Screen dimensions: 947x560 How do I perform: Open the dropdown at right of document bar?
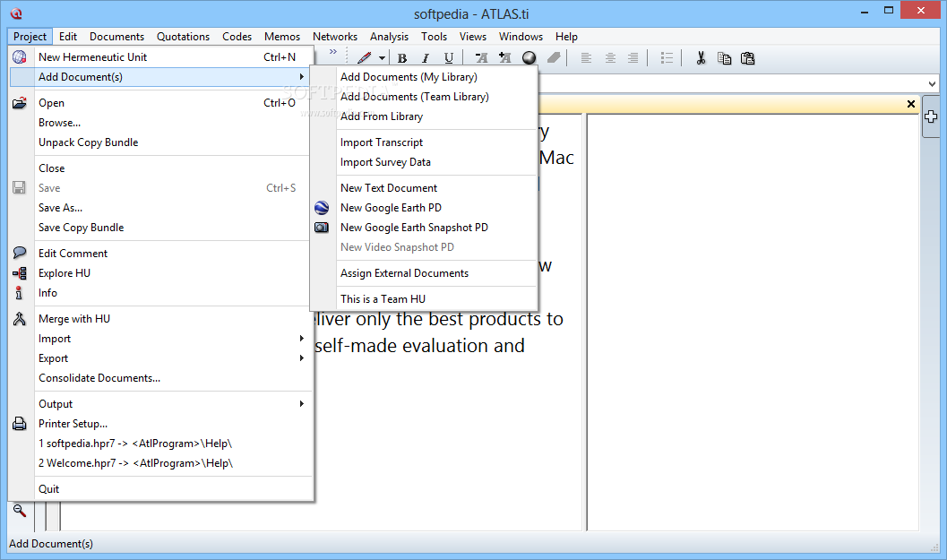pyautogui.click(x=932, y=84)
